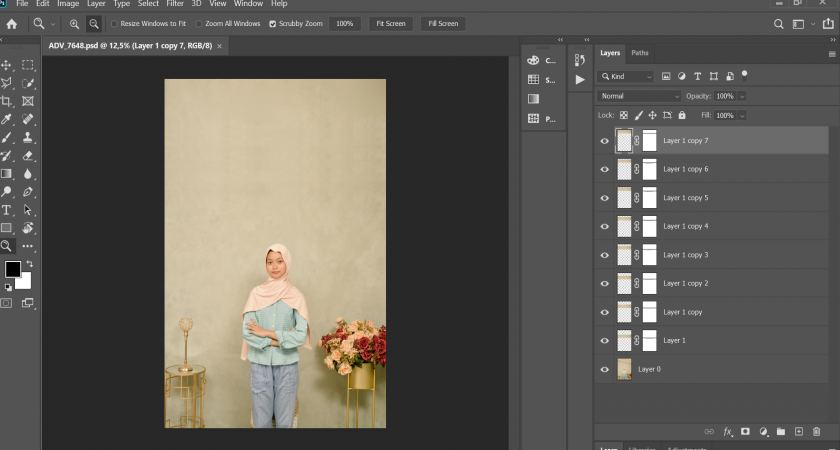This screenshot has width=840, height=450.
Task: Click the Zoom Out magnifier icon
Action: tap(94, 23)
